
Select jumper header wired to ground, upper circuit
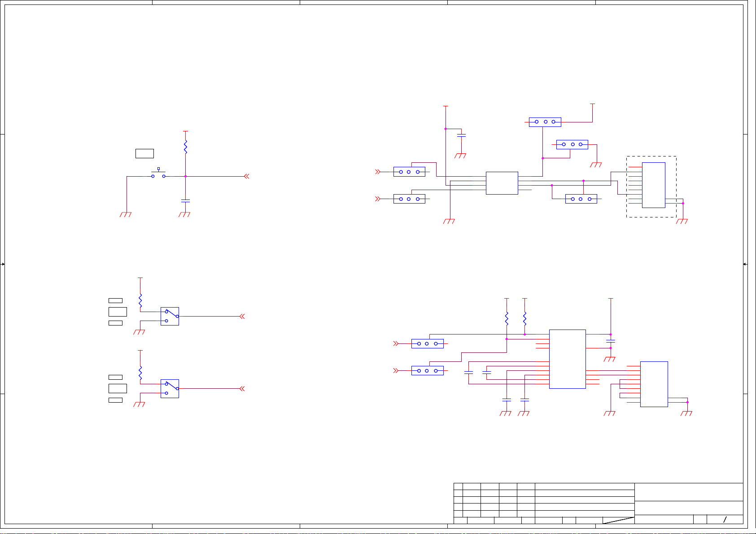tap(572, 144)
